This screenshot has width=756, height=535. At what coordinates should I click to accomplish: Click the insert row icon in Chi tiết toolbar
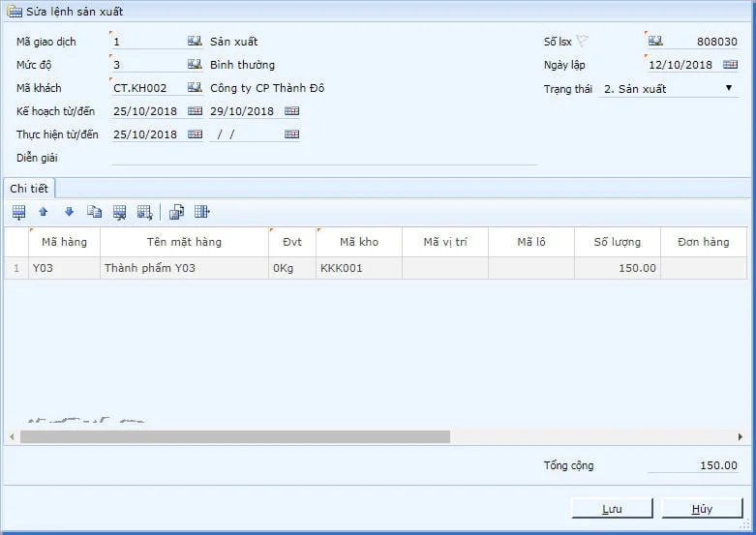(x=18, y=212)
